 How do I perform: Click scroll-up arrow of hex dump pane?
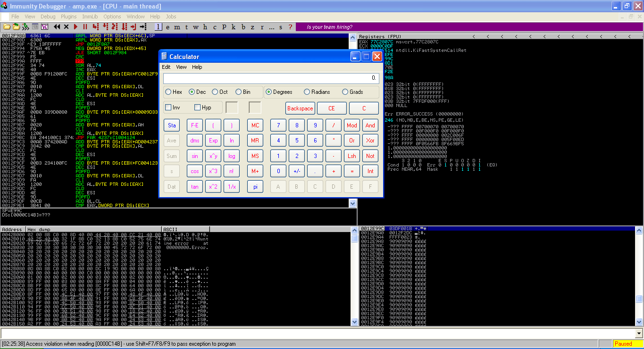[354, 230]
